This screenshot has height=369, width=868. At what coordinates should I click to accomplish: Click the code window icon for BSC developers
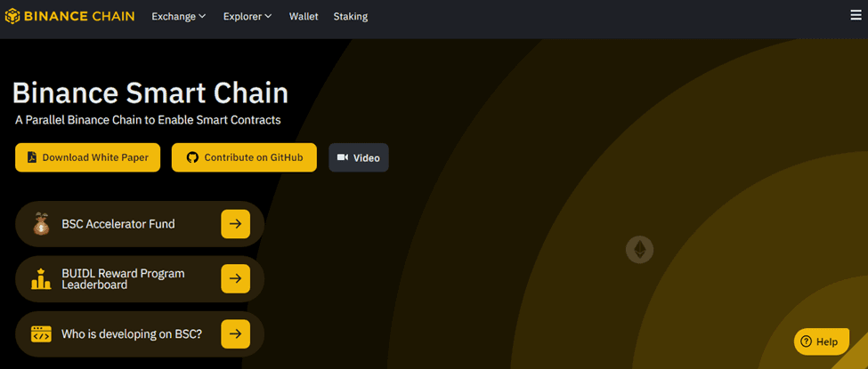coord(41,333)
